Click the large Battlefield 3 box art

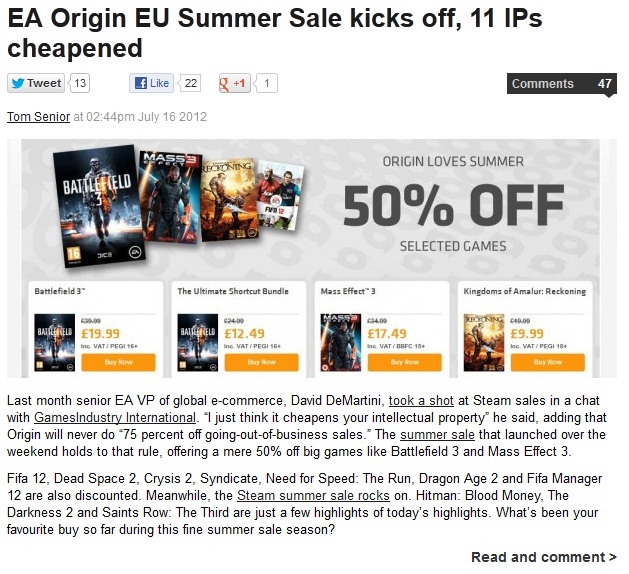tap(99, 206)
